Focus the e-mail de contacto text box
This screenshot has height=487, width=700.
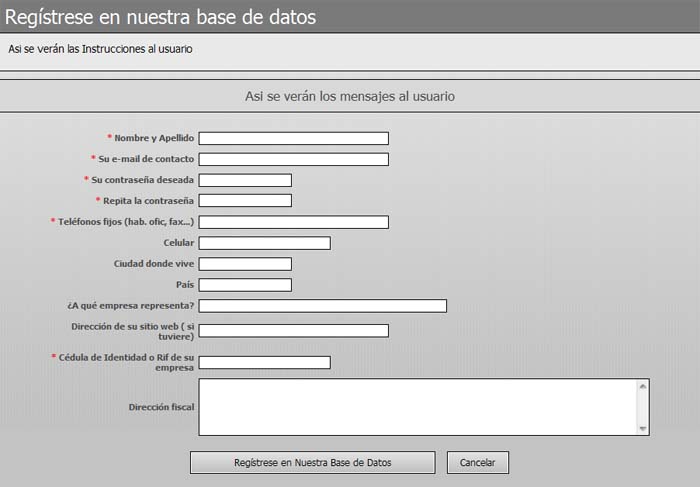(x=293, y=159)
